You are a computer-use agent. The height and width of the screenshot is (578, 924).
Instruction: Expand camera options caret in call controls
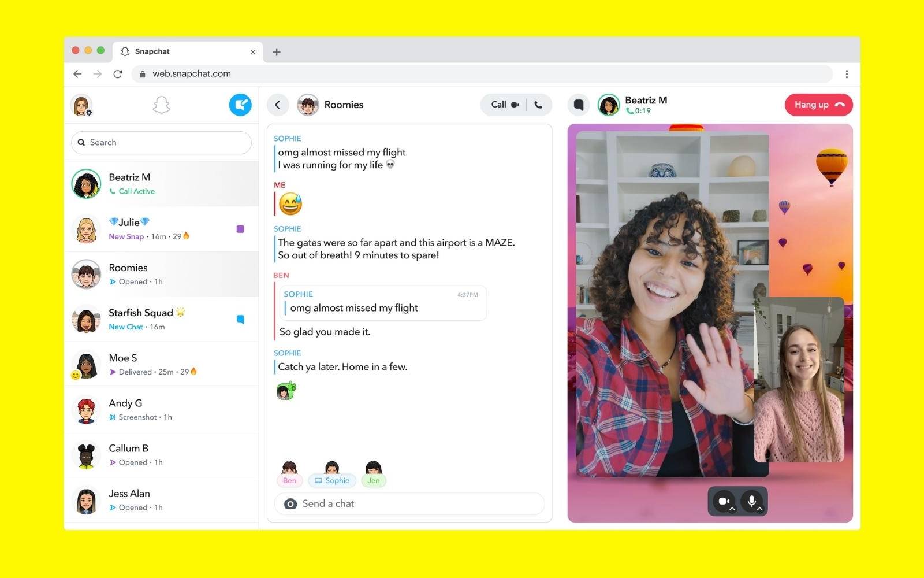point(732,509)
